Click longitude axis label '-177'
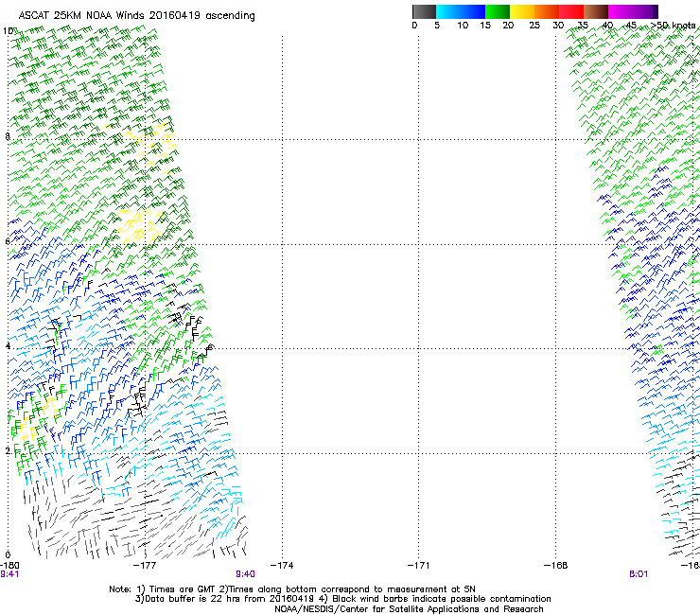 (145, 566)
